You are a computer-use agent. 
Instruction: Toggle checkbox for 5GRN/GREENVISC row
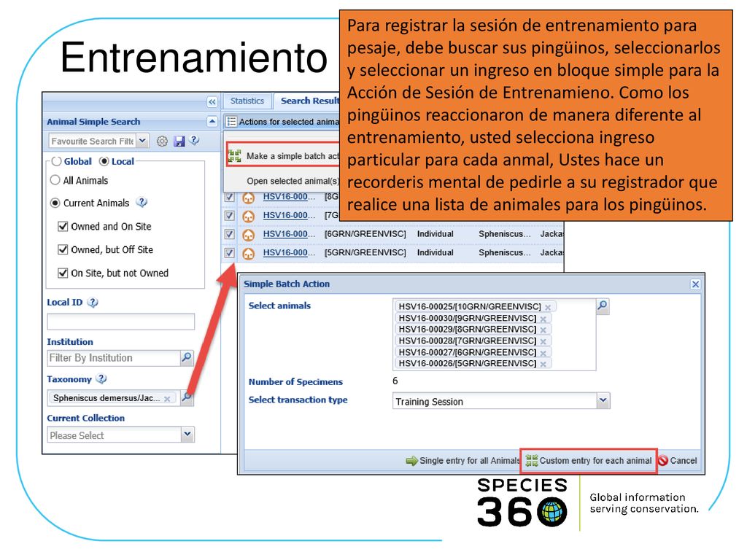point(230,253)
